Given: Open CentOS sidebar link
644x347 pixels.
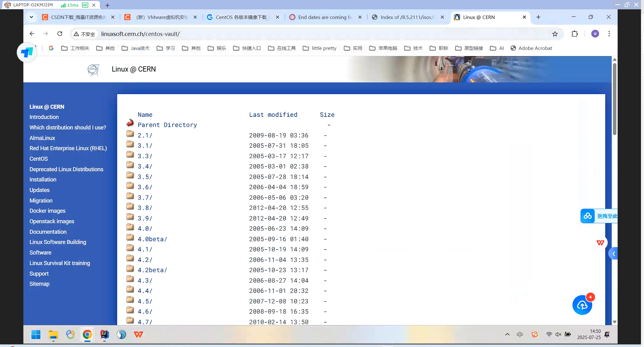Looking at the screenshot, I should pos(38,159).
